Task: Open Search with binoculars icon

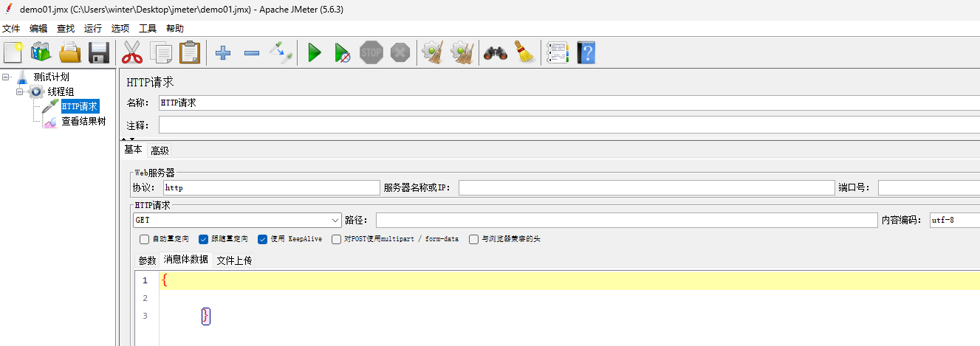Action: (495, 52)
